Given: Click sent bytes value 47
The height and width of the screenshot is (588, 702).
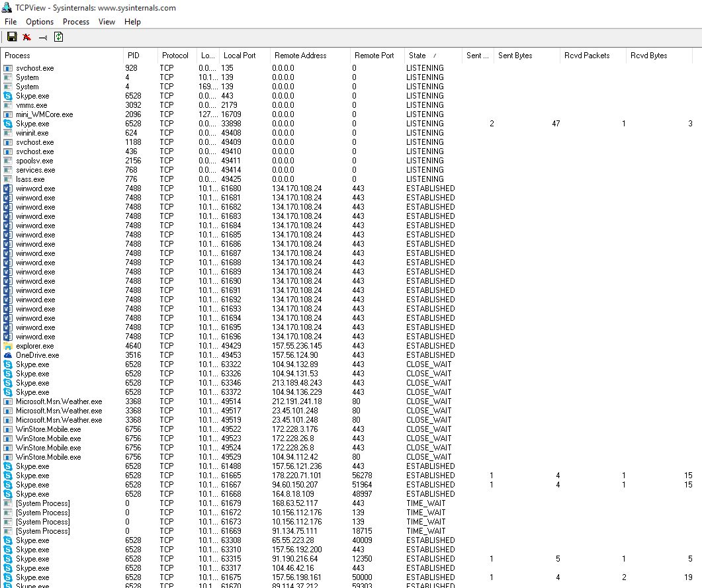Looking at the screenshot, I should 556,124.
